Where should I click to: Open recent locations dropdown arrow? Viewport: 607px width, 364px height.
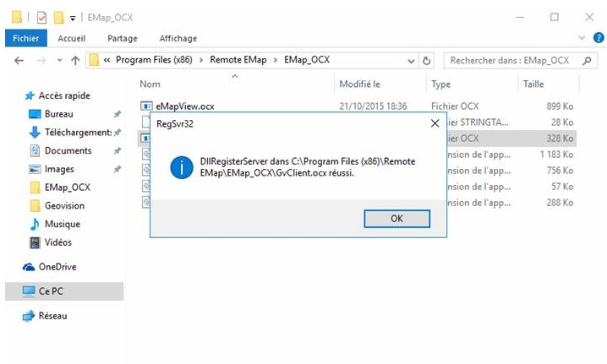point(59,60)
